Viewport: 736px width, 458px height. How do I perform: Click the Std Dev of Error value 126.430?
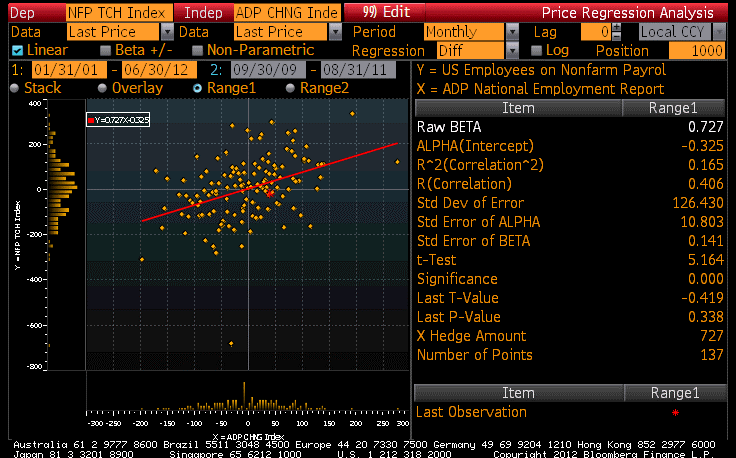pos(698,203)
